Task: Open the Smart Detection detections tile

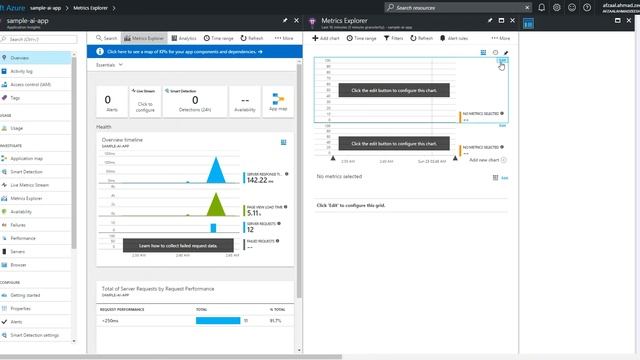Action: (x=195, y=102)
